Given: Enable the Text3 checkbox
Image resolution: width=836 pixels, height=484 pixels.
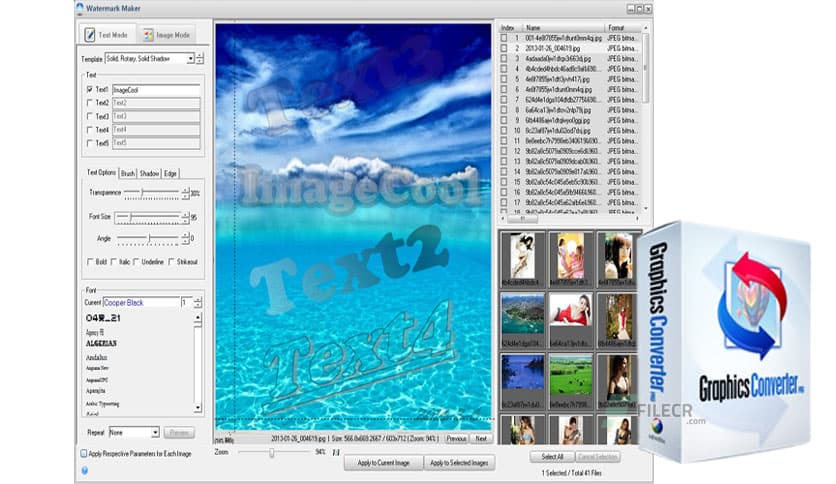Looking at the screenshot, I should click(x=90, y=116).
